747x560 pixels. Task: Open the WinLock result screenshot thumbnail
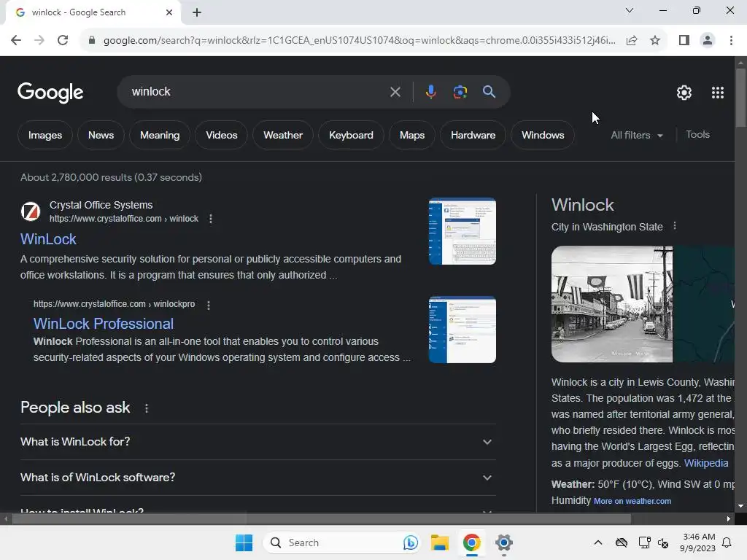click(x=462, y=231)
